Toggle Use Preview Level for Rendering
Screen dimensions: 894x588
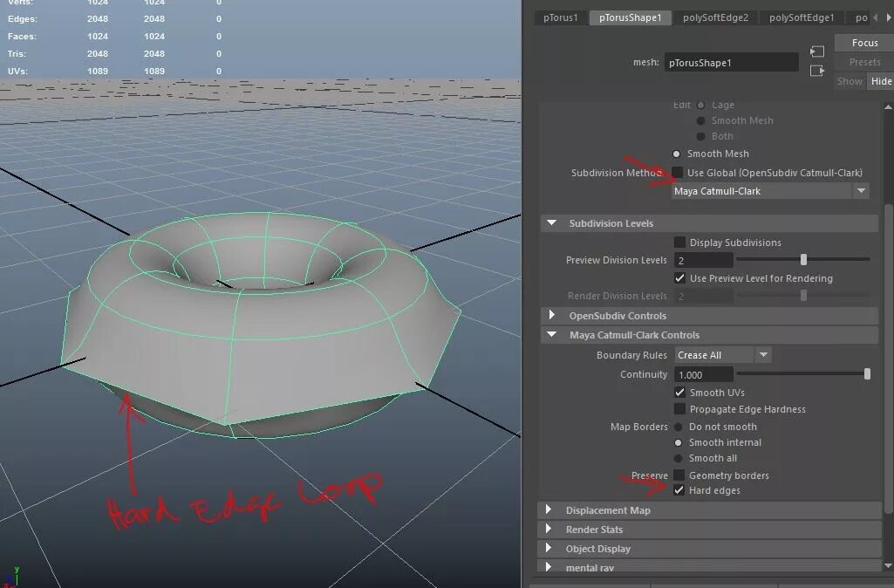point(679,278)
